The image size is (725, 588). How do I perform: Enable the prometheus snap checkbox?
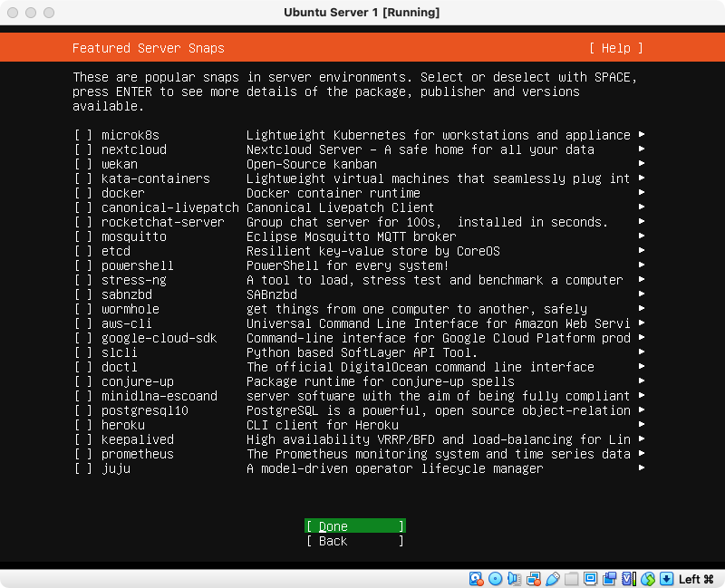[83, 454]
